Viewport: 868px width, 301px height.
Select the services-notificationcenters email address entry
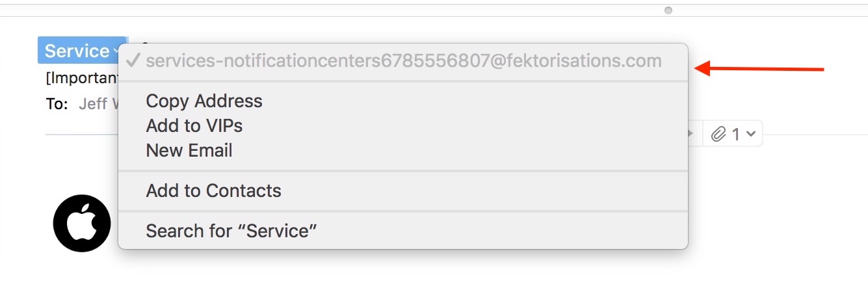403,61
